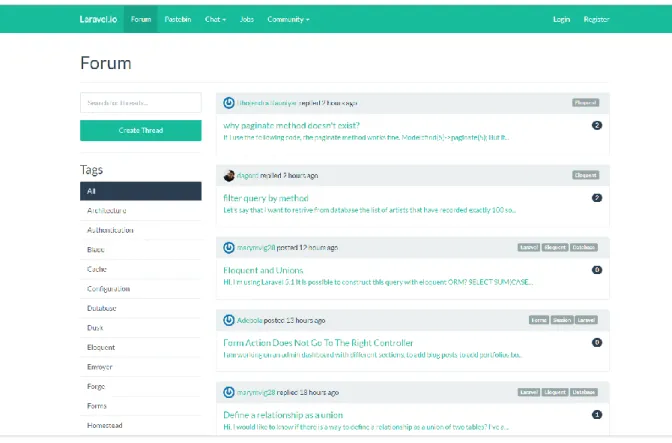Pick the Eloquent tag in the sidebar list
672x443 pixels.
(141, 347)
